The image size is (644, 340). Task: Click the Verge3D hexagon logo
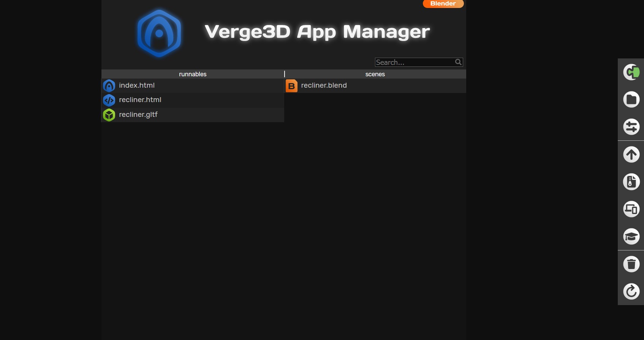[x=159, y=33]
